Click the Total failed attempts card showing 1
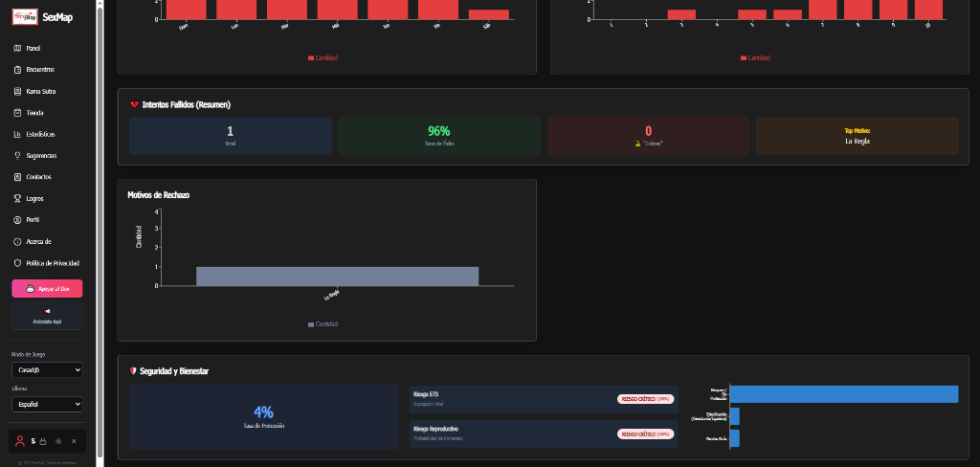Screen dimensions: 980x467 coord(230,136)
